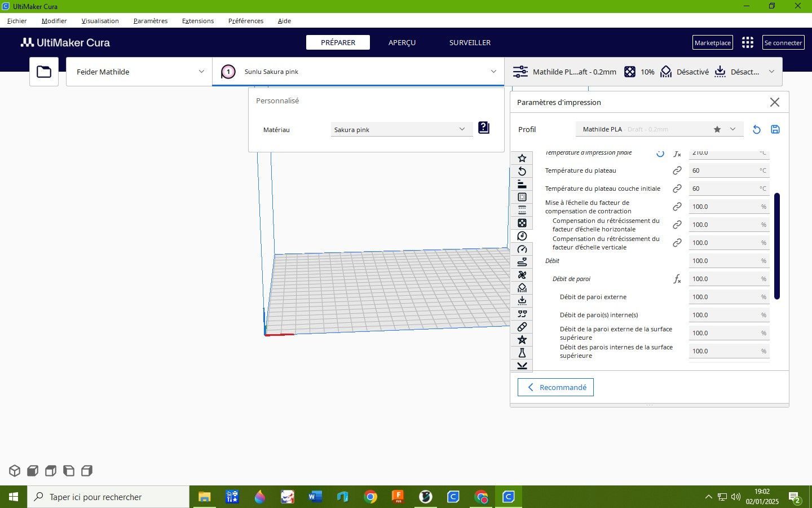Open the Top/Bottom settings category icon
The height and width of the screenshot is (508, 812).
point(522,210)
